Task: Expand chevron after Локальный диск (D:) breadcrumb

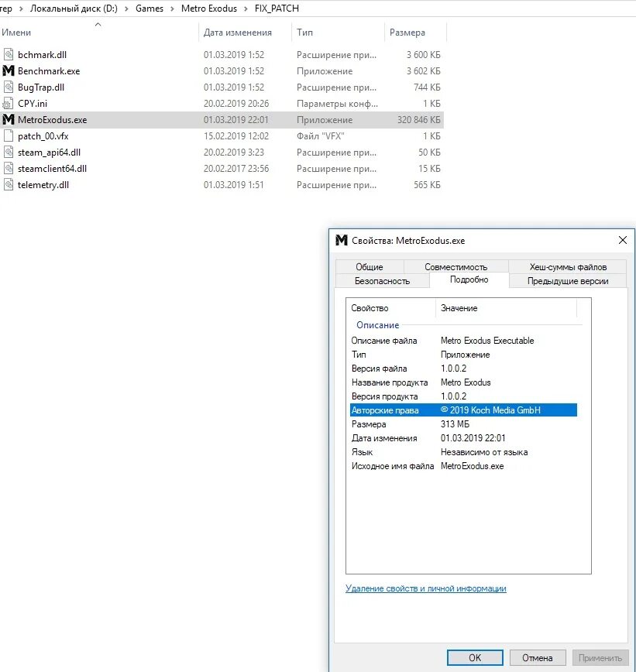Action: click(x=126, y=9)
